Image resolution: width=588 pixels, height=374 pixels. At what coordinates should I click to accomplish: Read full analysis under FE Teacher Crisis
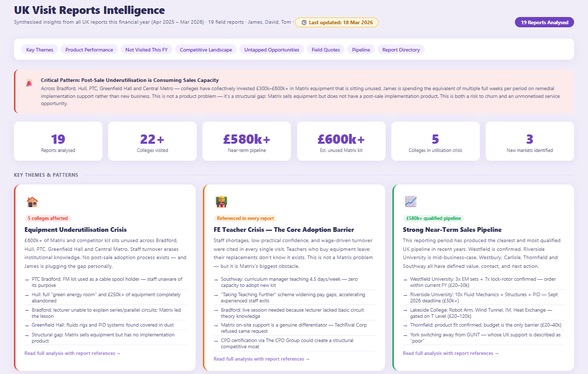261,359
